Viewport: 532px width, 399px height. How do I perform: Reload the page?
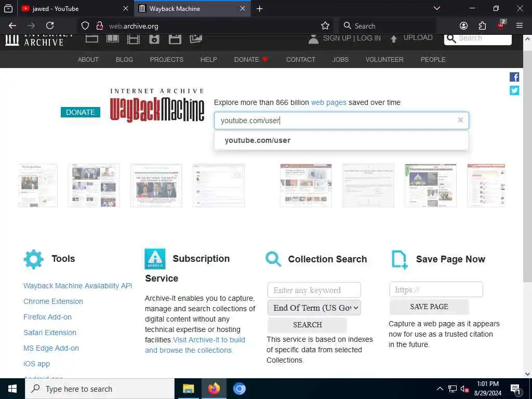point(50,26)
